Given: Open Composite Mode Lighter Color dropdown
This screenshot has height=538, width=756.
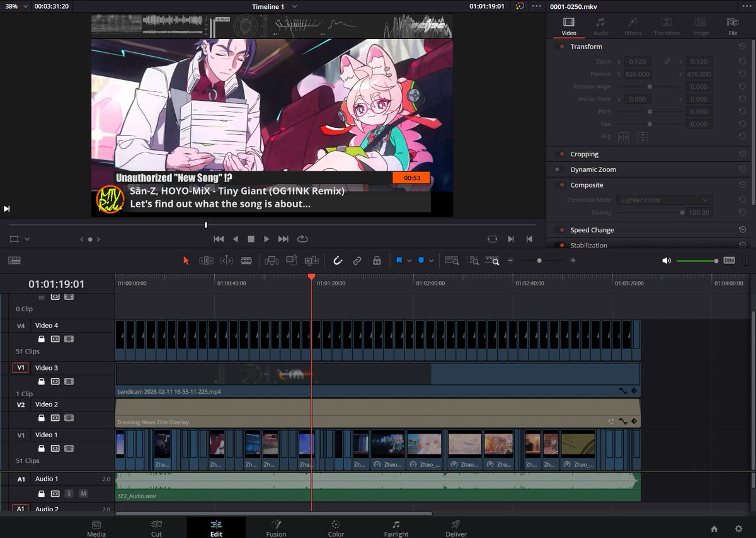Looking at the screenshot, I should point(664,200).
